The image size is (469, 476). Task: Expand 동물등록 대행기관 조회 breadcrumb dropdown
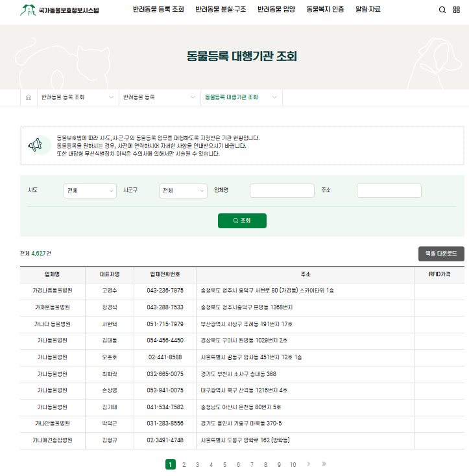click(x=241, y=97)
